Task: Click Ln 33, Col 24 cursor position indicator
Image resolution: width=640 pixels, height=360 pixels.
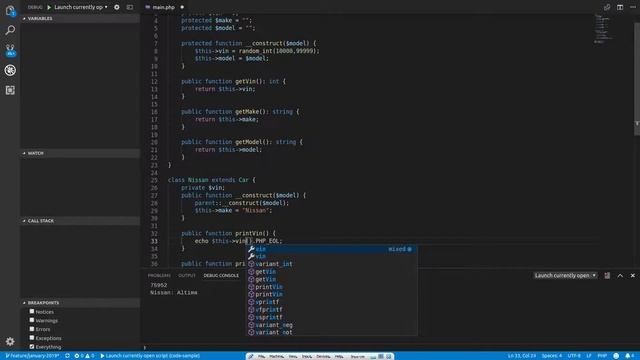Action: (x=522, y=356)
